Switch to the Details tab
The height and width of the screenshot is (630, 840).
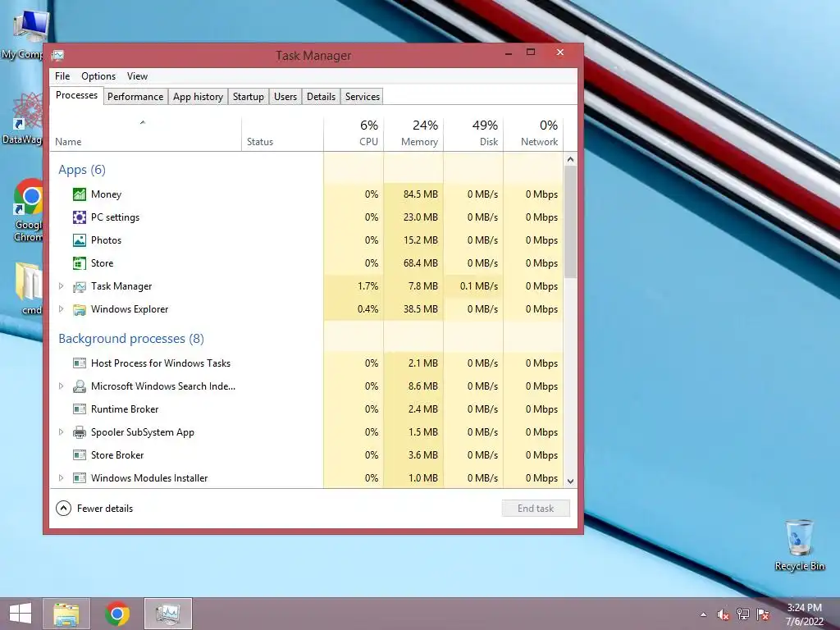(x=321, y=97)
